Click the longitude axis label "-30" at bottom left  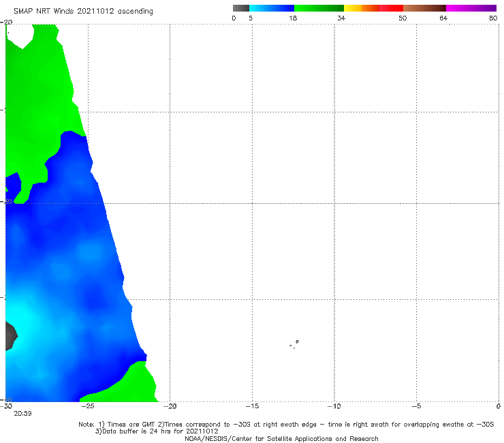[x=6, y=406]
